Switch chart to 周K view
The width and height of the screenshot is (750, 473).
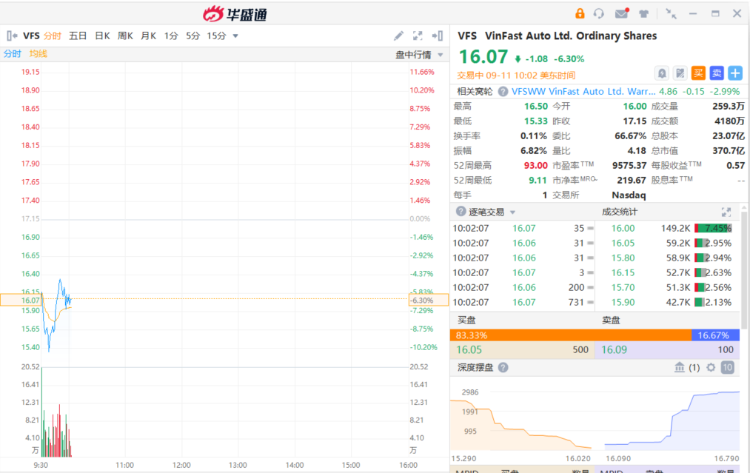tap(125, 36)
